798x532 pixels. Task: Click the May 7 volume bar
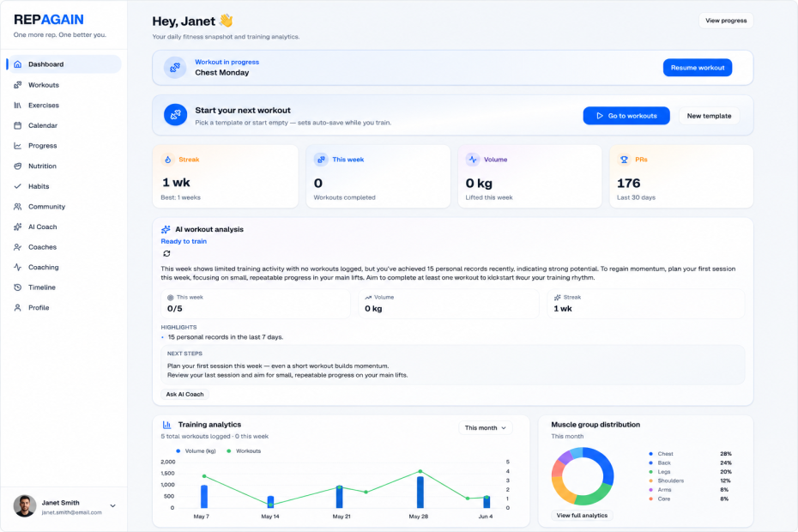click(204, 496)
